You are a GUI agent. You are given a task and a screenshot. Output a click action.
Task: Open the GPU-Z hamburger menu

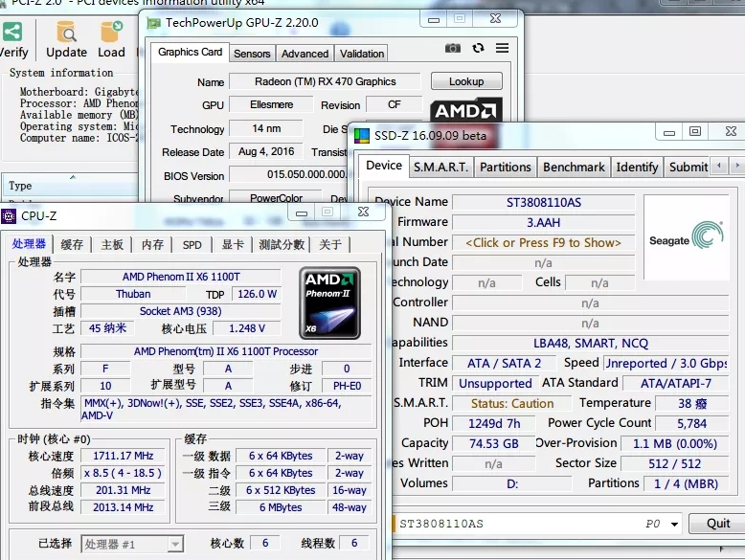502,49
